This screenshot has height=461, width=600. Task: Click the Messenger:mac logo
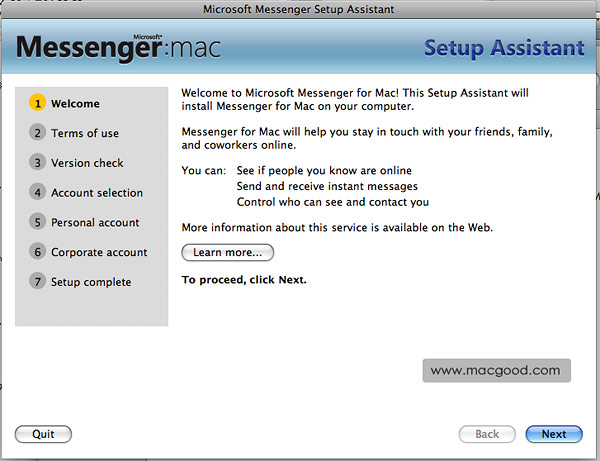[118, 47]
